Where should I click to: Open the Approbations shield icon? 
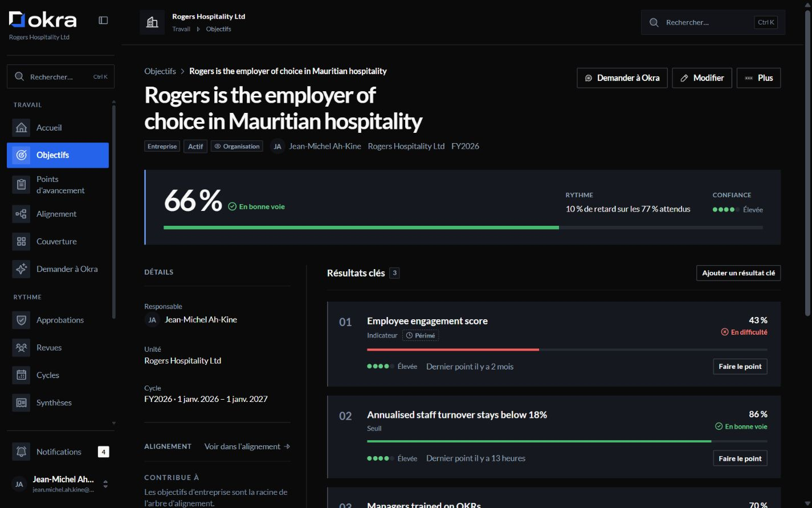pyautogui.click(x=21, y=320)
